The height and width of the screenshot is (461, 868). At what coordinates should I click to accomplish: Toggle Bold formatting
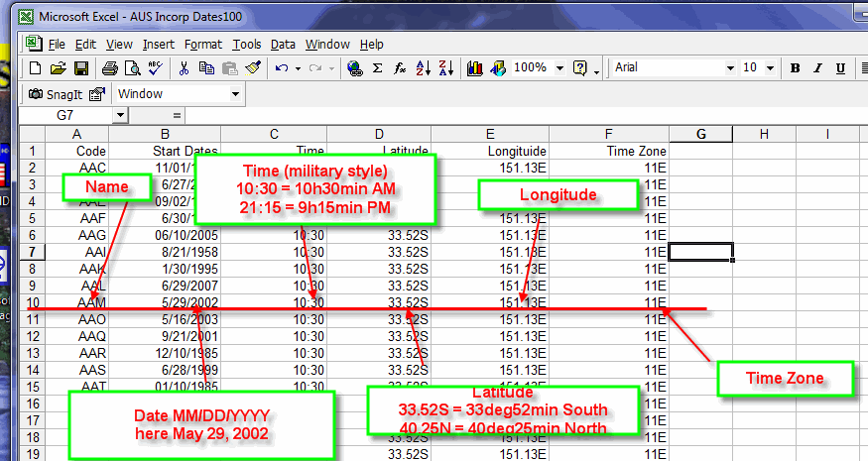pyautogui.click(x=796, y=68)
